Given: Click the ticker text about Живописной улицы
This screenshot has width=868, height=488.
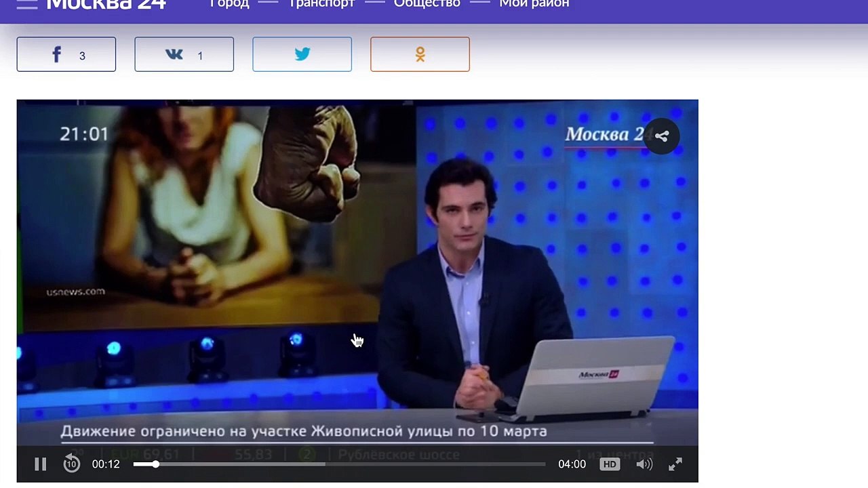Looking at the screenshot, I should (303, 431).
